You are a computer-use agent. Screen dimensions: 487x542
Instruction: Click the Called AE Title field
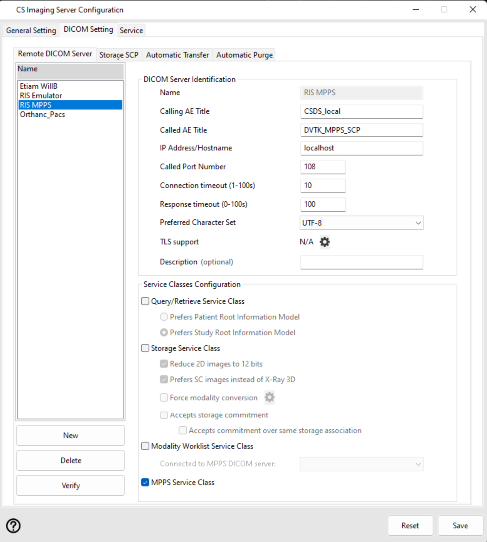(x=361, y=130)
